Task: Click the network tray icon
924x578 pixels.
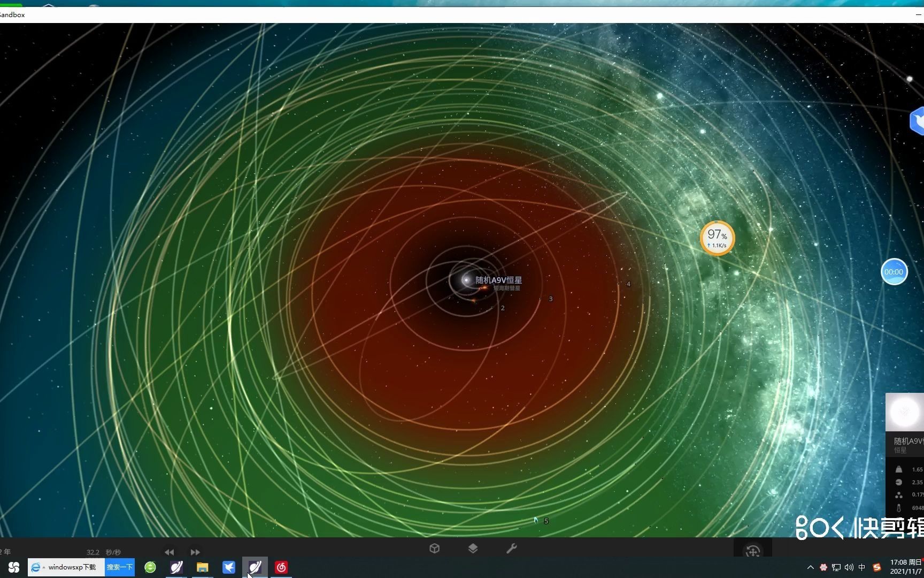Action: point(836,567)
